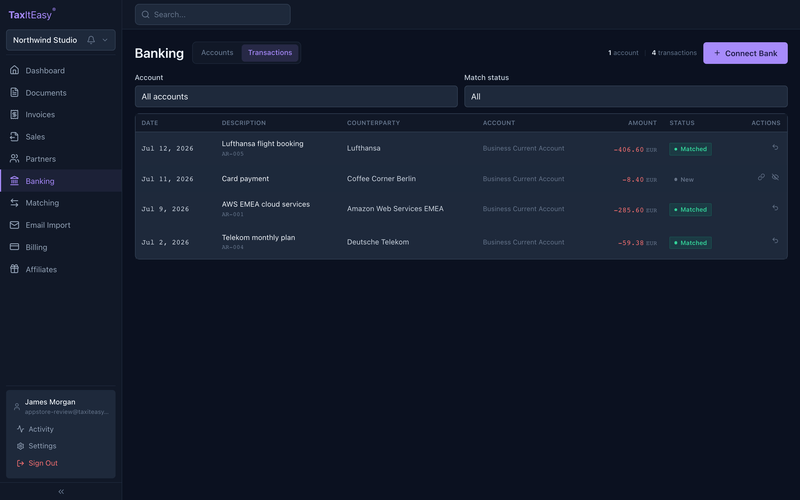This screenshot has height=500, width=800.
Task: Select Banking in the sidebar
Action: pyautogui.click(x=61, y=181)
